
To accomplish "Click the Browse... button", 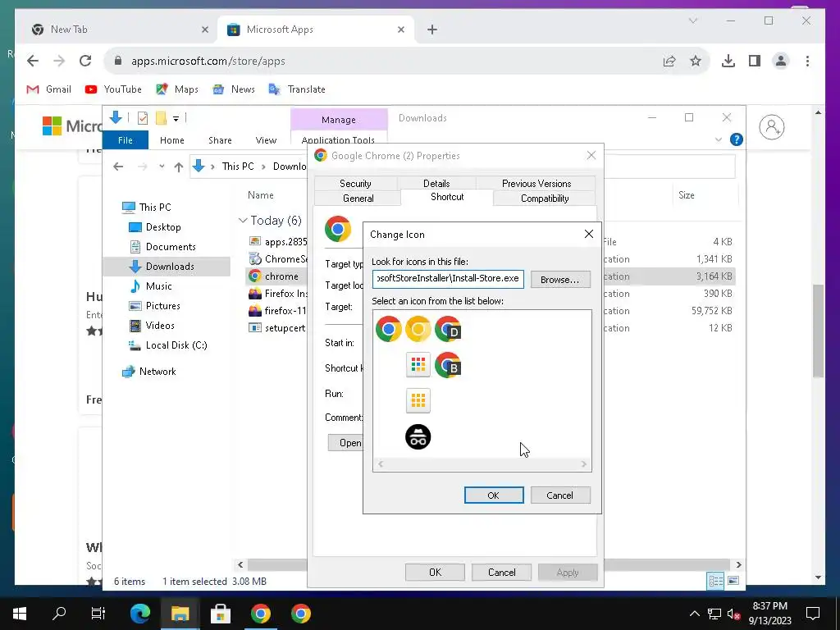I will click(559, 280).
